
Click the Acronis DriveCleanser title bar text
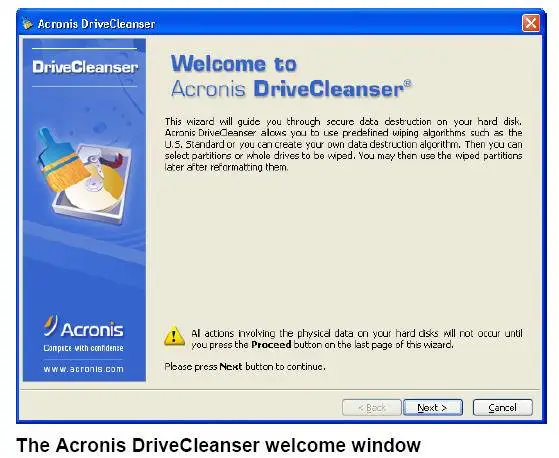pos(96,24)
